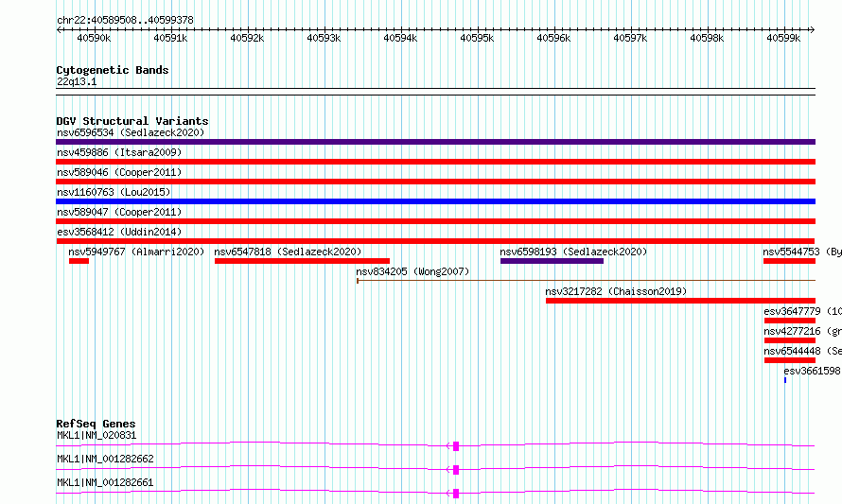Click the 40592k ruler tick label
842x504 pixels.
[x=247, y=38]
